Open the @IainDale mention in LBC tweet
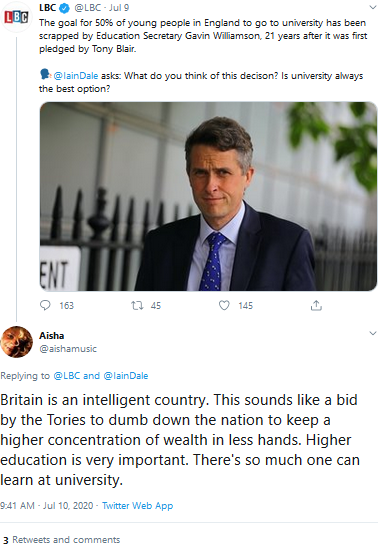388x553 pixels. [76, 76]
